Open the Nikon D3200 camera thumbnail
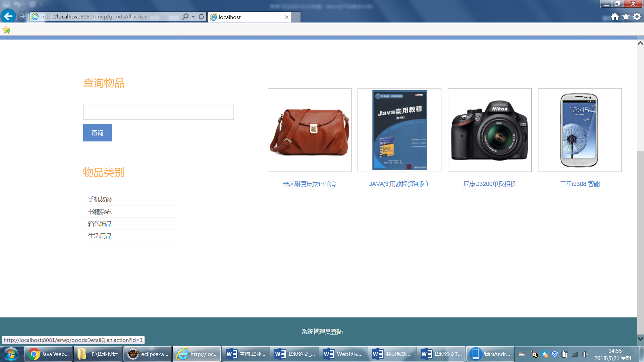644x362 pixels. pos(489,130)
